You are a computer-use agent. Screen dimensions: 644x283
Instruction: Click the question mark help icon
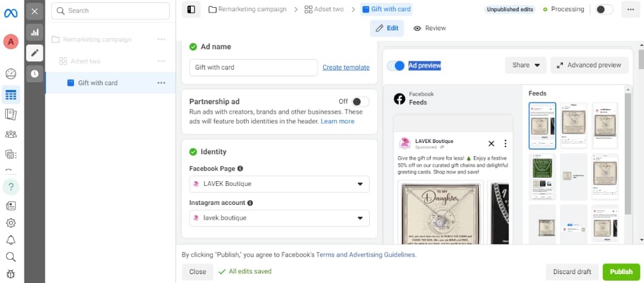(11, 186)
